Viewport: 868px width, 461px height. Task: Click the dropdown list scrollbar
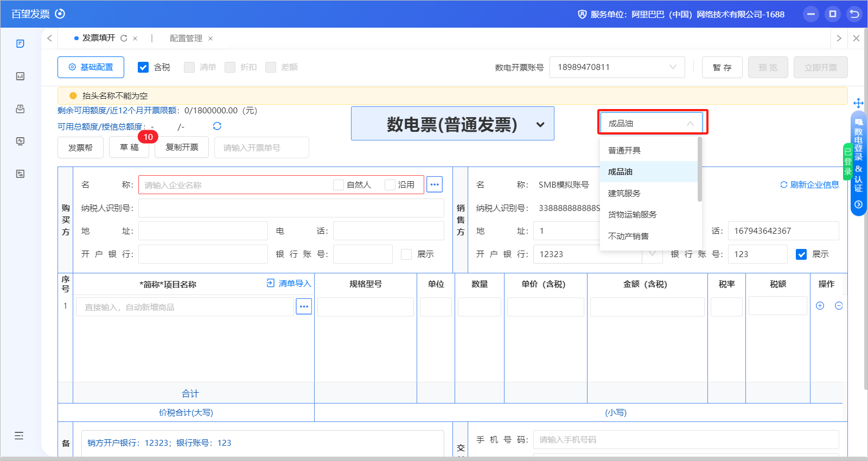(x=700, y=170)
